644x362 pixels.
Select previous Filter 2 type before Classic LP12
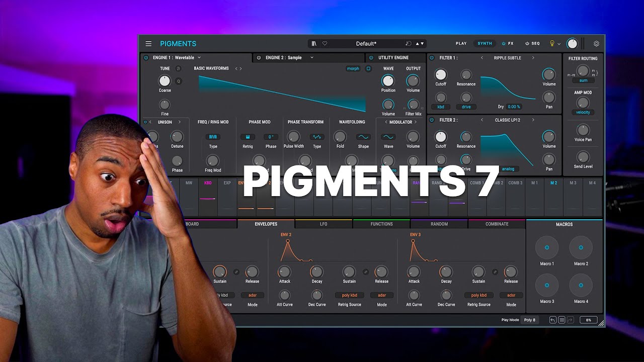481,120
